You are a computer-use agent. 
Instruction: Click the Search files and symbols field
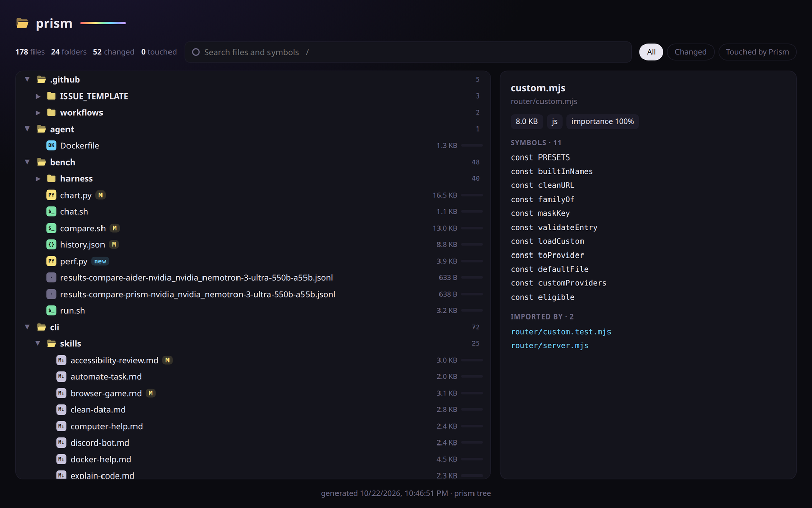[408, 52]
